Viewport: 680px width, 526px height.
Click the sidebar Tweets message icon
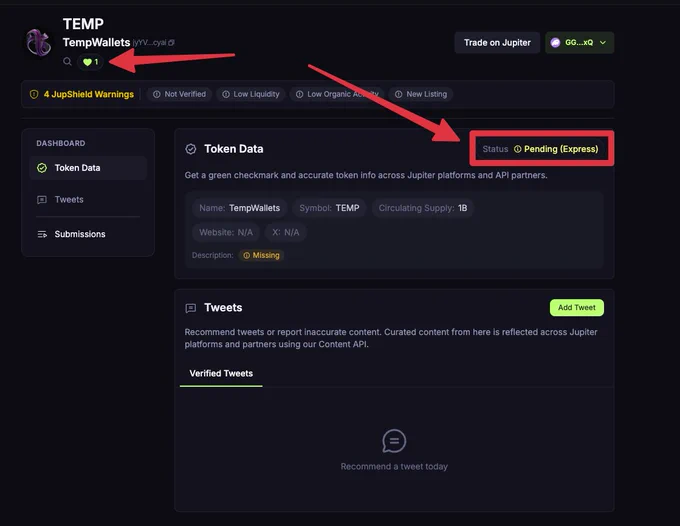tap(42, 200)
